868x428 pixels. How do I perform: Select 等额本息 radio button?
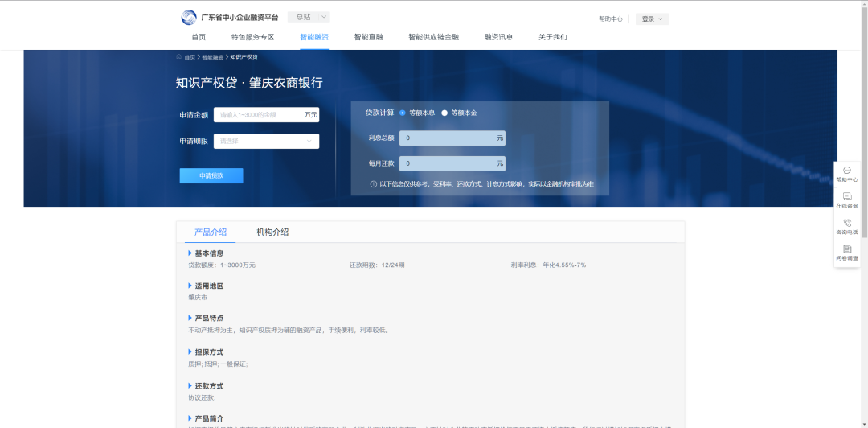[403, 113]
